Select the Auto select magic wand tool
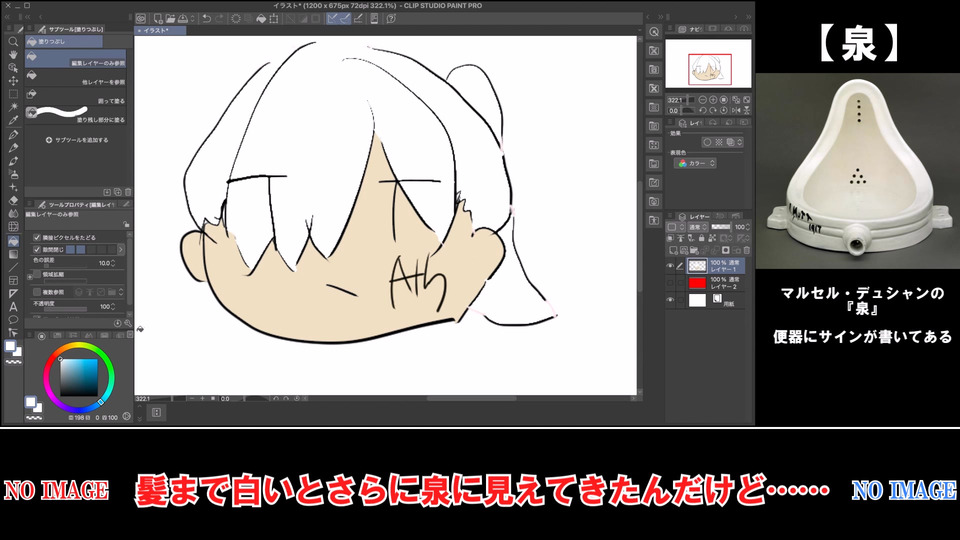 click(13, 107)
